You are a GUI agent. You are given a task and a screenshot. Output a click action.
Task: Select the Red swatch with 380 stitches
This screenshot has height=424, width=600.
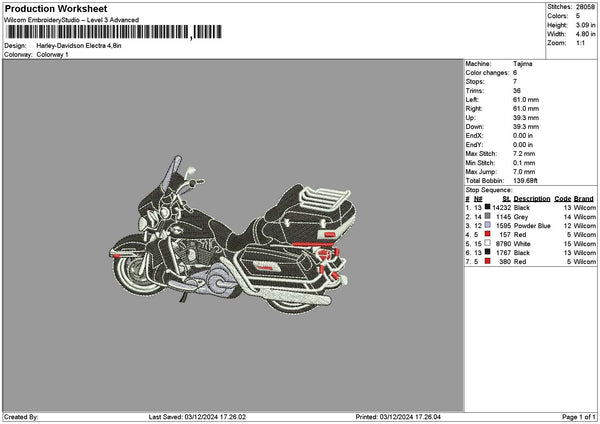click(x=488, y=261)
